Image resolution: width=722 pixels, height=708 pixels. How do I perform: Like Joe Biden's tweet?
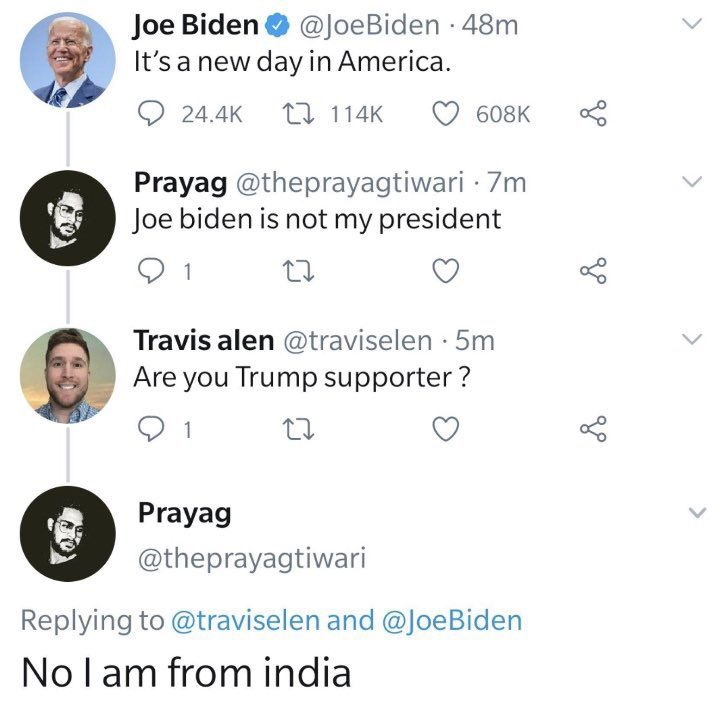445,115
